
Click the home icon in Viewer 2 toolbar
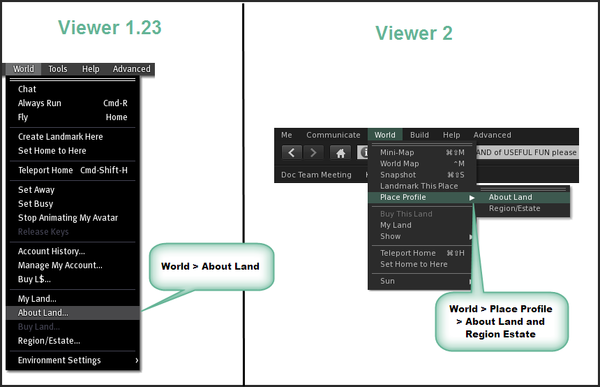click(341, 153)
